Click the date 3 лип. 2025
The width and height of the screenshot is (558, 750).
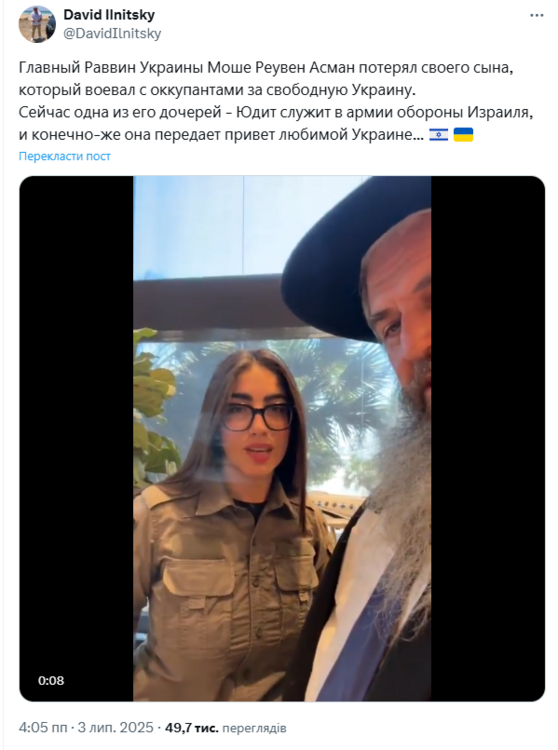(115, 728)
